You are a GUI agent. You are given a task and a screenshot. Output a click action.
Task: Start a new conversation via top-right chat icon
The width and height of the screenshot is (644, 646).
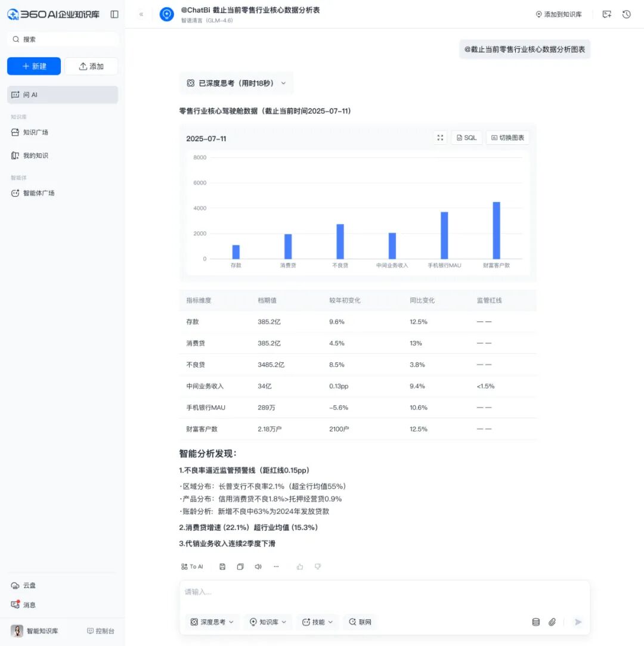607,14
